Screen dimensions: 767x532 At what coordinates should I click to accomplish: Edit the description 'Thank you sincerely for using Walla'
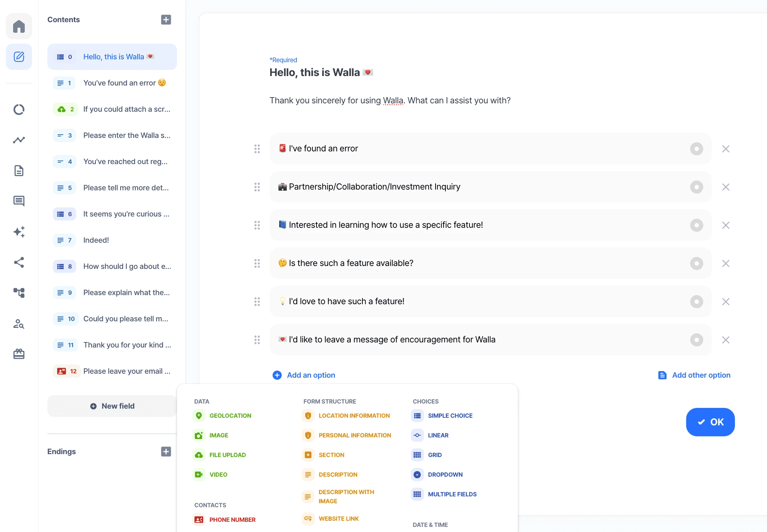pyautogui.click(x=390, y=100)
